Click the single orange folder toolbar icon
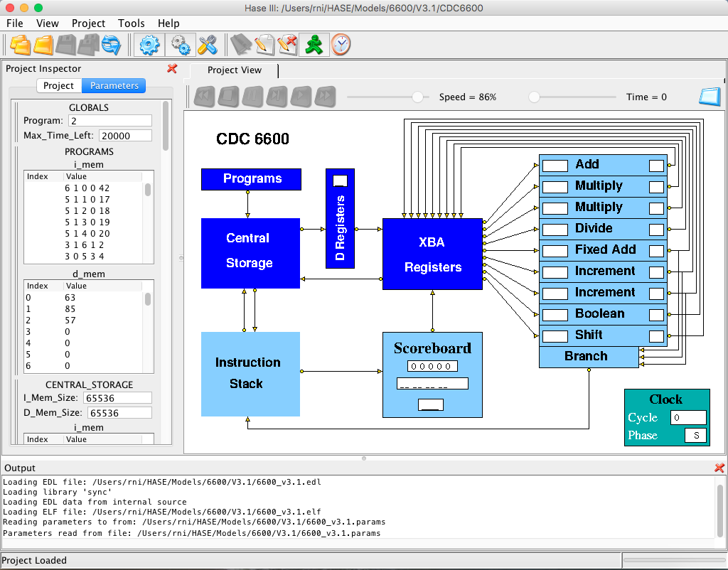The width and height of the screenshot is (728, 570). [43, 45]
